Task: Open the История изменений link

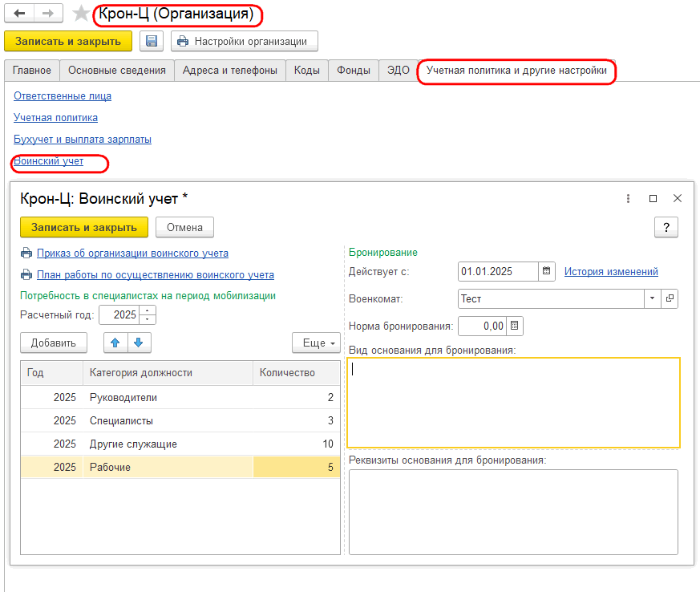Action: (x=611, y=271)
